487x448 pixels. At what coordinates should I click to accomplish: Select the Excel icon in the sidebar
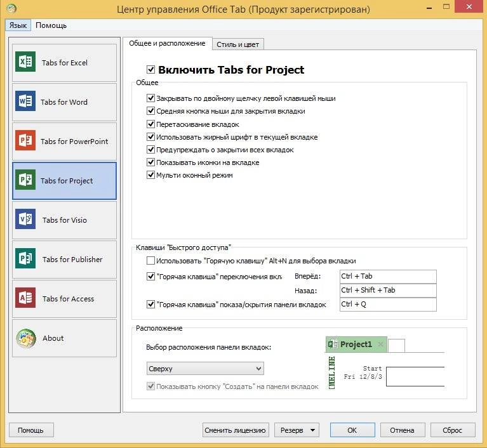[x=25, y=62]
